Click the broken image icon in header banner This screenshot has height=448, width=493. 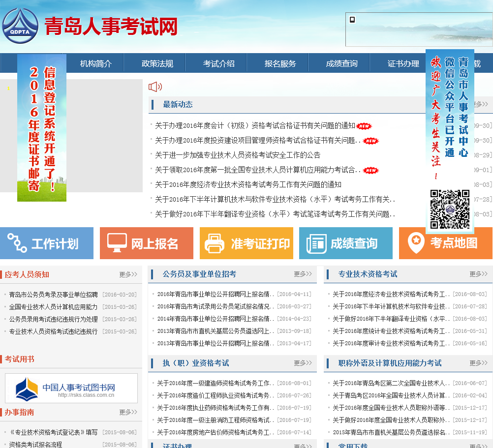[x=352, y=20]
